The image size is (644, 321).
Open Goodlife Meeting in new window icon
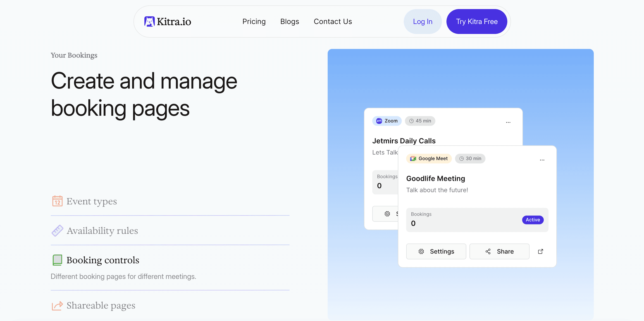tap(540, 251)
